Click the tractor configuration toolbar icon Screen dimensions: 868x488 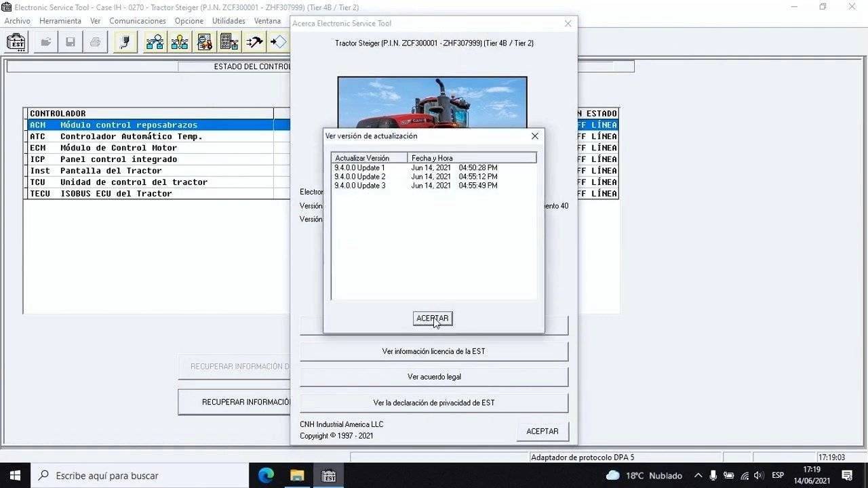205,42
